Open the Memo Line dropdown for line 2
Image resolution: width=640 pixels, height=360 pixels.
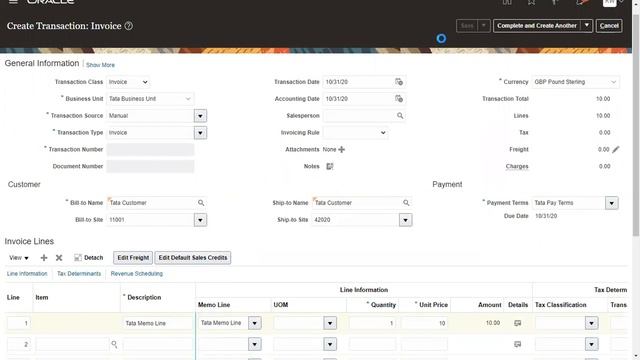pos(255,344)
